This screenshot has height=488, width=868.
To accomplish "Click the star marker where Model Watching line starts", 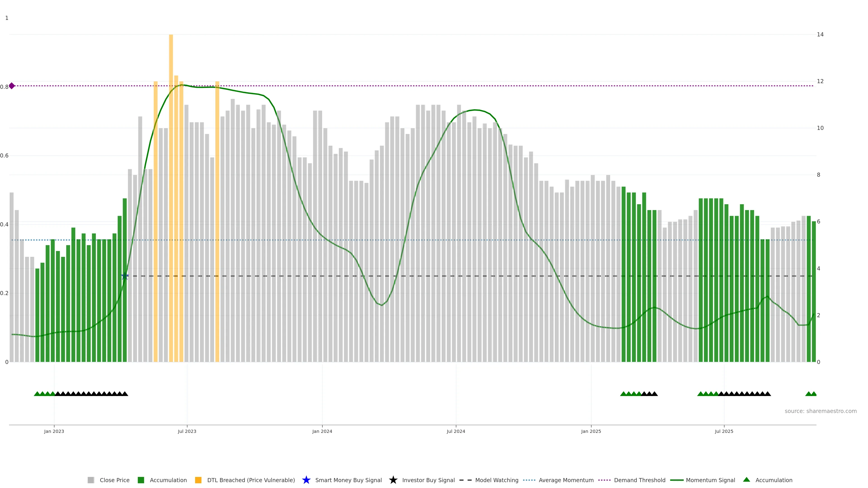I will pos(125,276).
